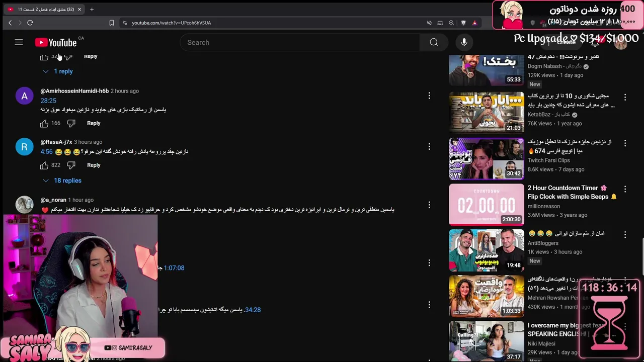Click the zoom magnifier icon in the address bar
The width and height of the screenshot is (644, 362).
tap(451, 23)
